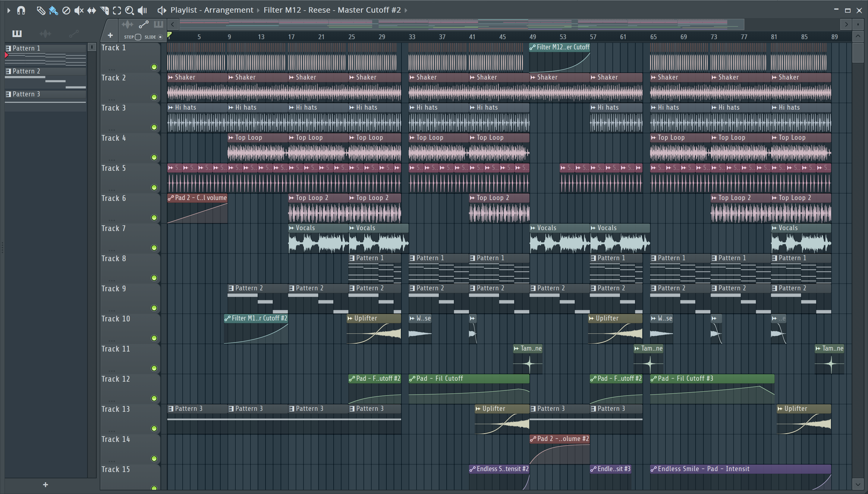Viewport: 868px width, 494px height.
Task: Open the Pad 2 - C..l volume clip menu icon
Action: (171, 198)
